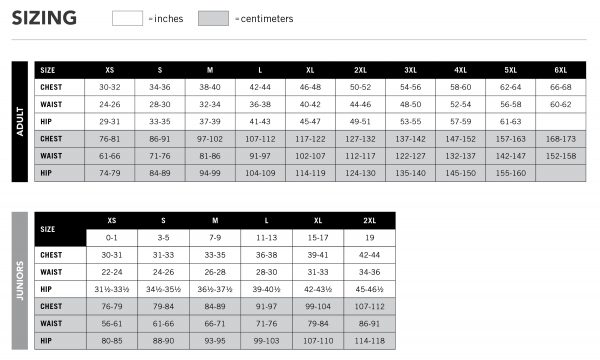The image size is (600, 360).
Task: Click the centimeters legend text label
Action: click(267, 19)
